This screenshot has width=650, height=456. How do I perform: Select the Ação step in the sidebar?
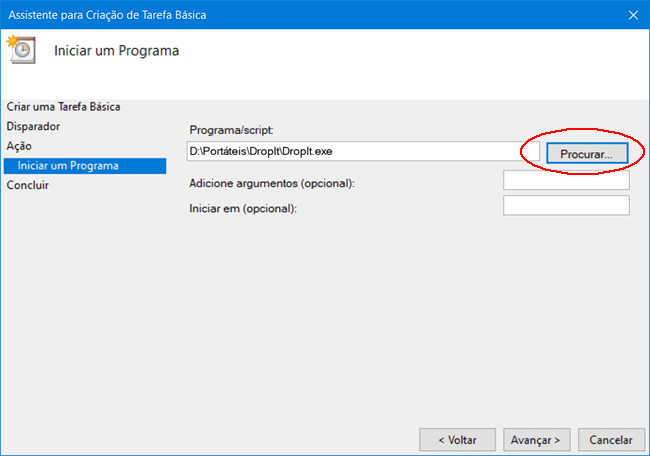tap(20, 146)
